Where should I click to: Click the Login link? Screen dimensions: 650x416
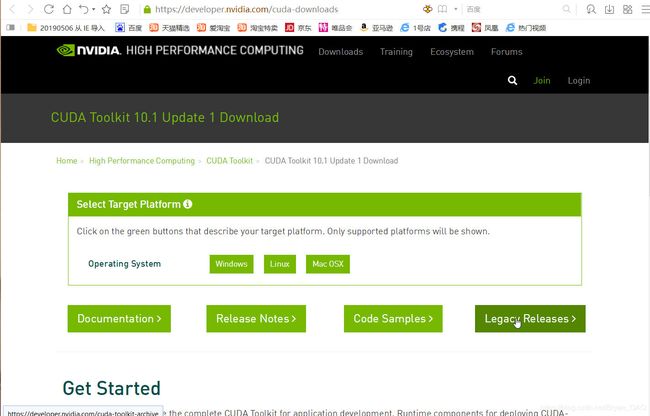[579, 80]
